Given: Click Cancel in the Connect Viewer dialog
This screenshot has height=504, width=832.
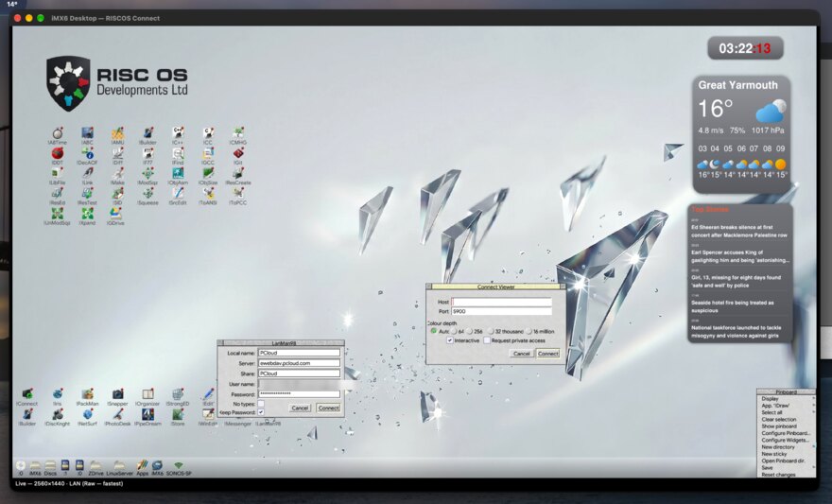Looking at the screenshot, I should tap(521, 354).
